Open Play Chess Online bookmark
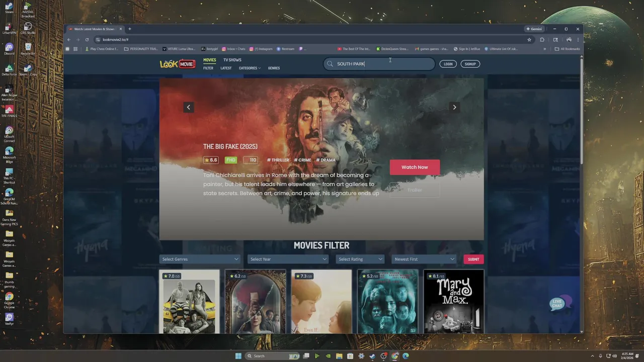 pyautogui.click(x=102, y=49)
